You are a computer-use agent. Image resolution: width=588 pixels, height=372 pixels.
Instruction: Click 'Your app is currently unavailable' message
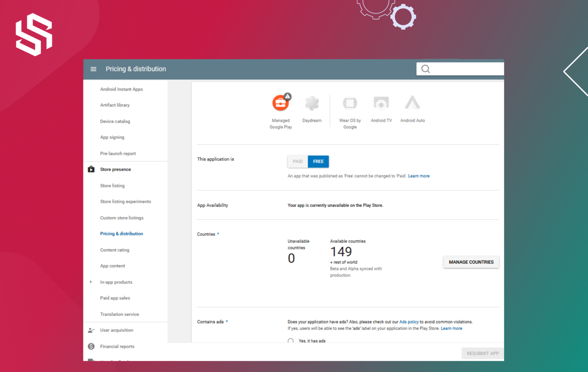pos(335,205)
